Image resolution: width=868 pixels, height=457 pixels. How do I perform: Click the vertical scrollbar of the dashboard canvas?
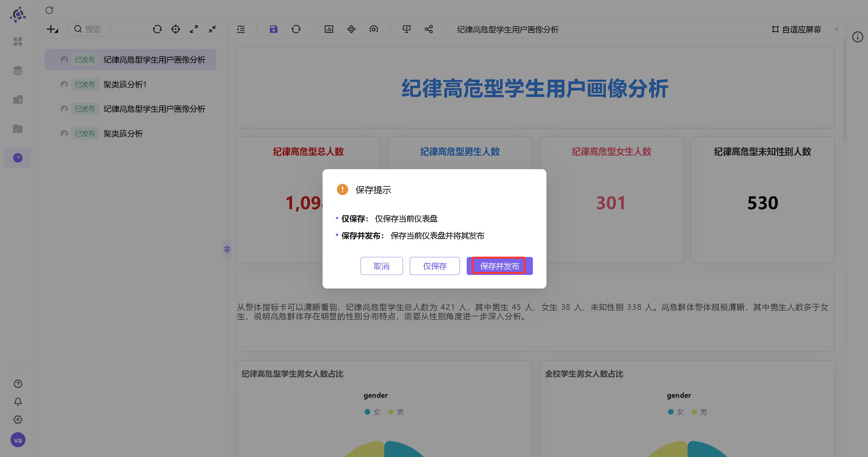tap(844, 91)
